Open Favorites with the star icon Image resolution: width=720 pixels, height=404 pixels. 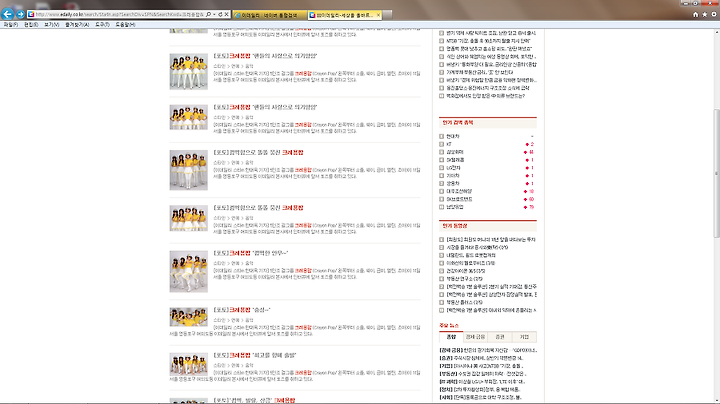[x=704, y=15]
